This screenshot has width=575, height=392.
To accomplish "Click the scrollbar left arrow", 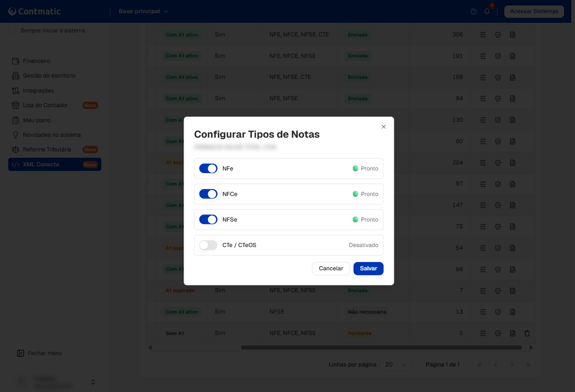I will point(150,347).
